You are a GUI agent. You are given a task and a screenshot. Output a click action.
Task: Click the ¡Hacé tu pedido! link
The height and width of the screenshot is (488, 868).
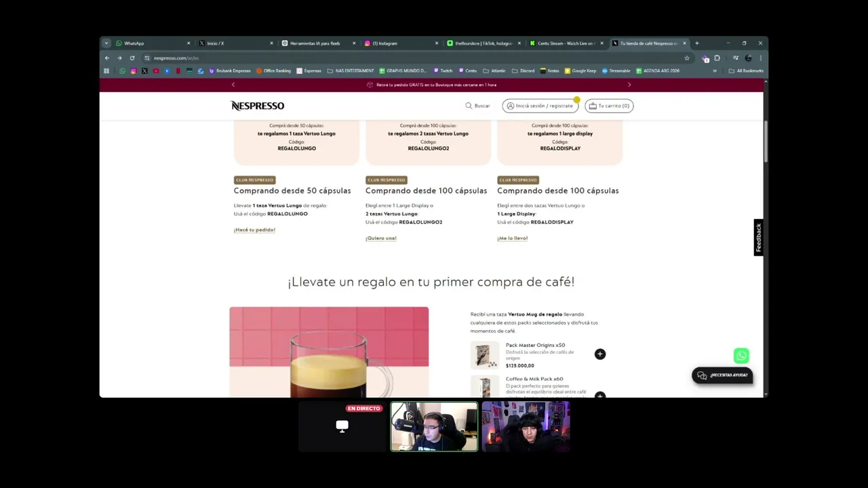coord(254,230)
